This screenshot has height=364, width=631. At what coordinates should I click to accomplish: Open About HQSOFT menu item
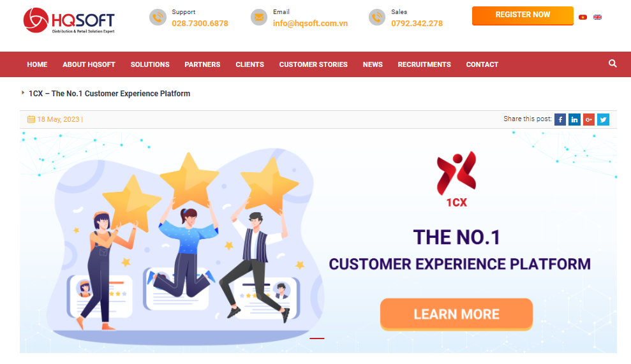[x=89, y=64]
